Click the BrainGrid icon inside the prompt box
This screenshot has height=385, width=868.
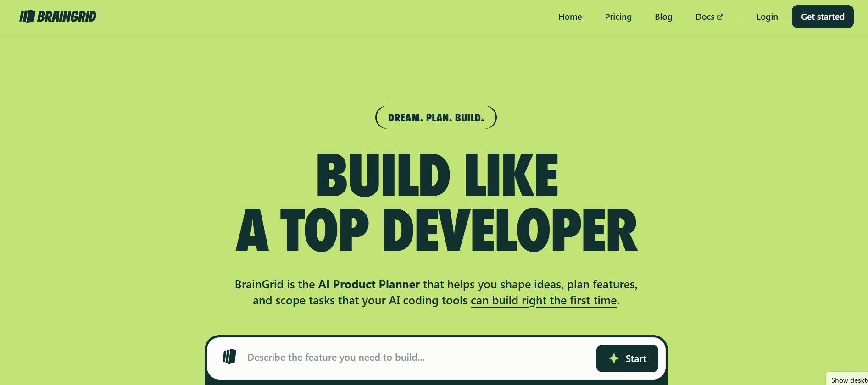[229, 357]
